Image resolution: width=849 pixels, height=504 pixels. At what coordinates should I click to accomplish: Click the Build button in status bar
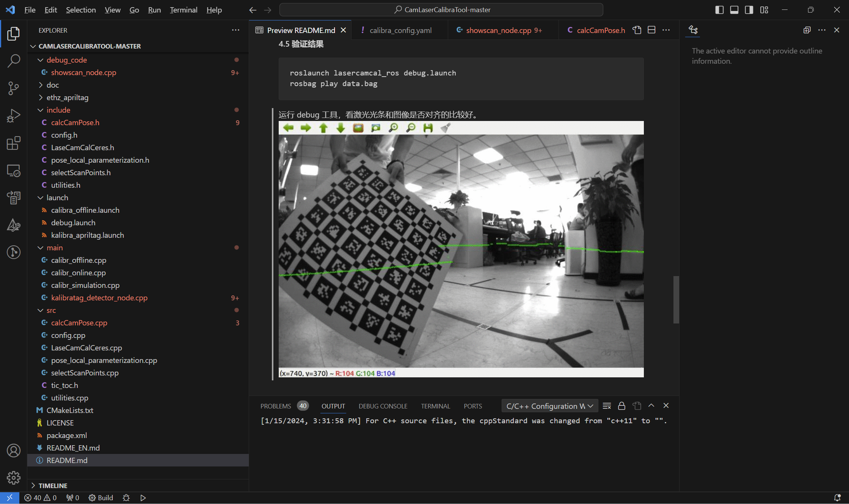click(101, 498)
